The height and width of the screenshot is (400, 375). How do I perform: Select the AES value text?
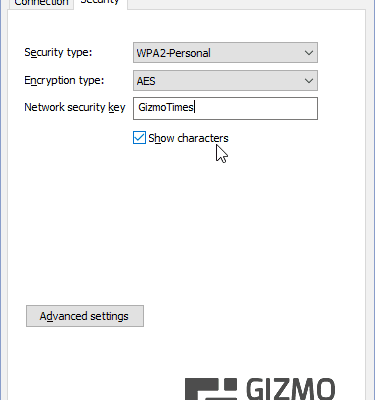[x=146, y=81]
